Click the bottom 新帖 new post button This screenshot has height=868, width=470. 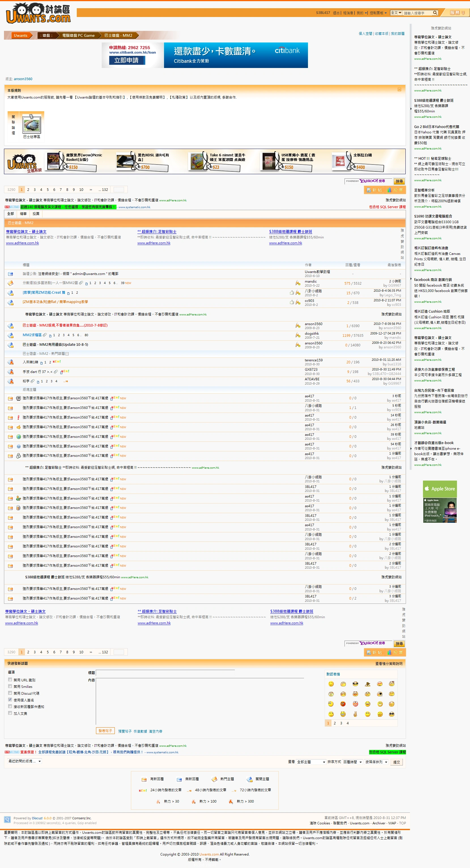[x=374, y=652]
